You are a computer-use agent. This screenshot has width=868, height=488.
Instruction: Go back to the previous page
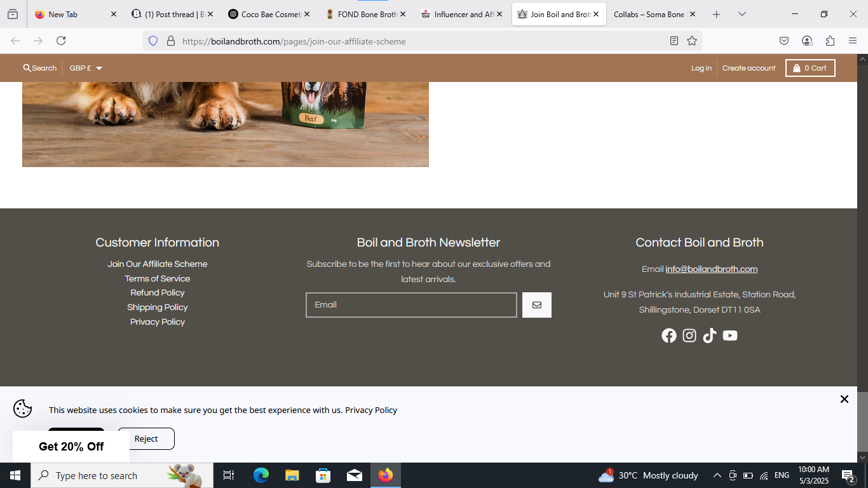(x=15, y=41)
